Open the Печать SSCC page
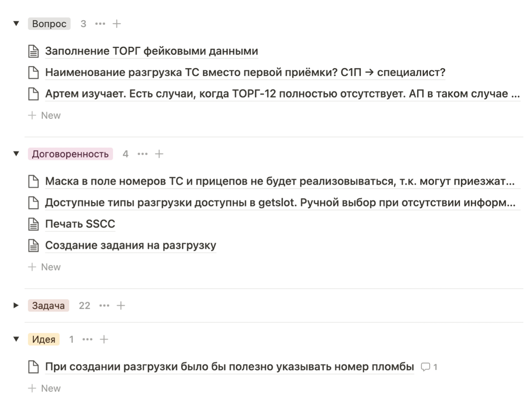The width and height of the screenshot is (532, 405). [80, 224]
